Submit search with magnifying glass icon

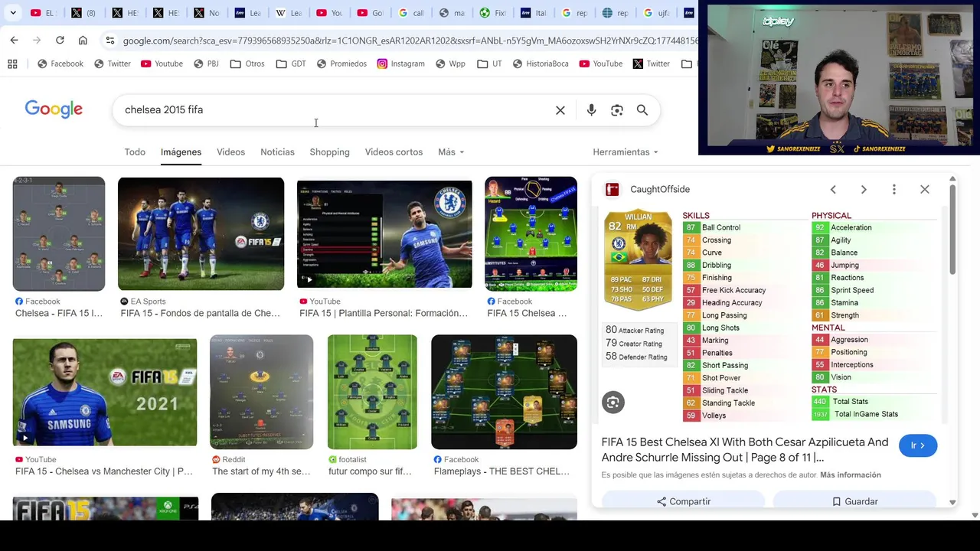point(642,110)
